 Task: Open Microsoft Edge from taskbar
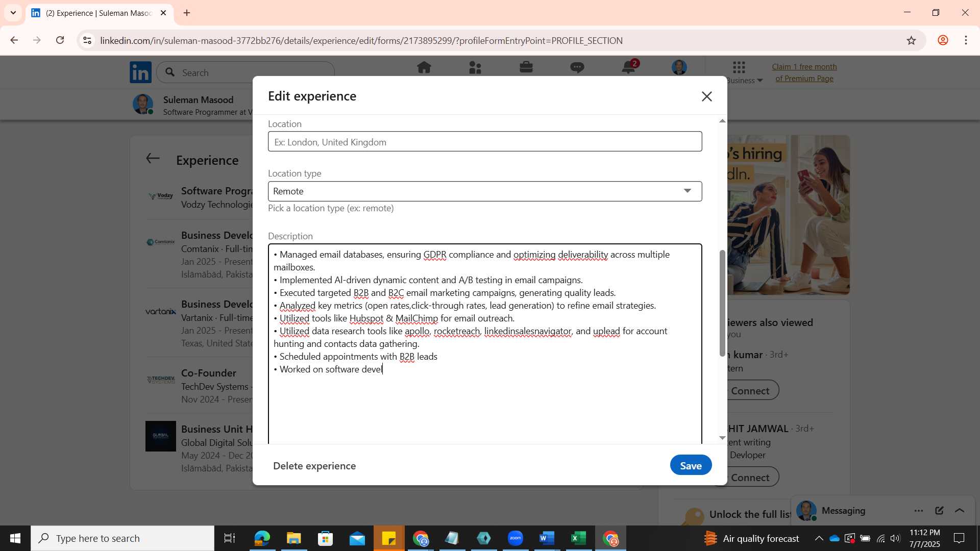(x=262, y=538)
